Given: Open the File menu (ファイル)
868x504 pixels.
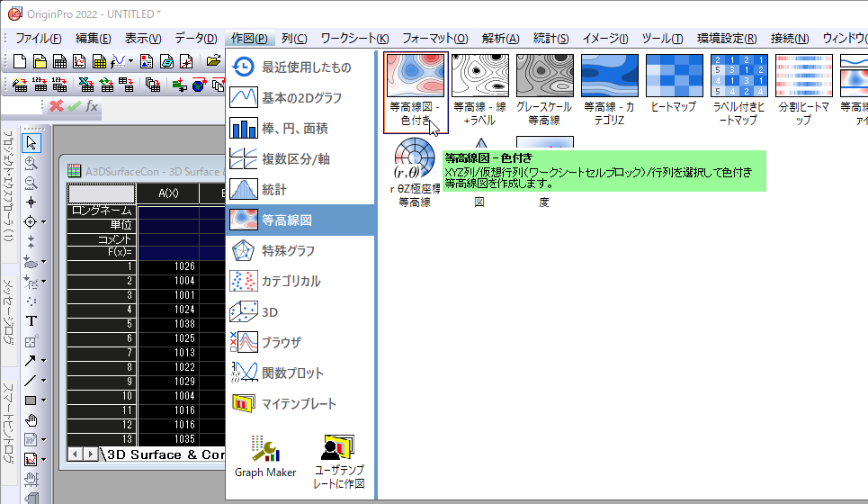Looking at the screenshot, I should tap(38, 38).
